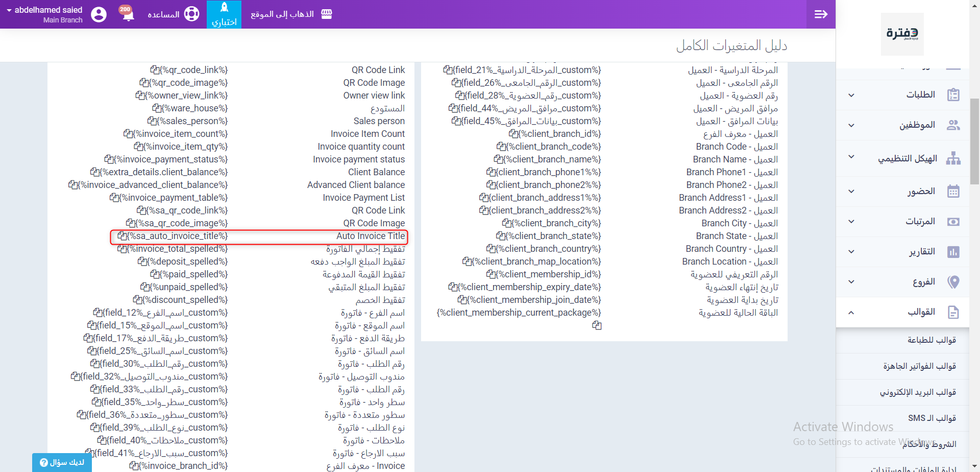Click the help lifebuoy icon
Image resolution: width=980 pixels, height=472 pixels.
pyautogui.click(x=191, y=14)
